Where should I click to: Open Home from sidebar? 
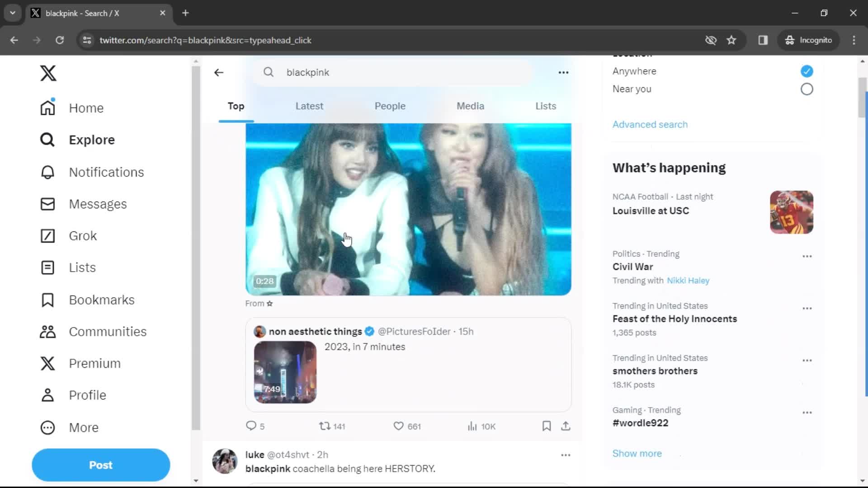point(72,108)
